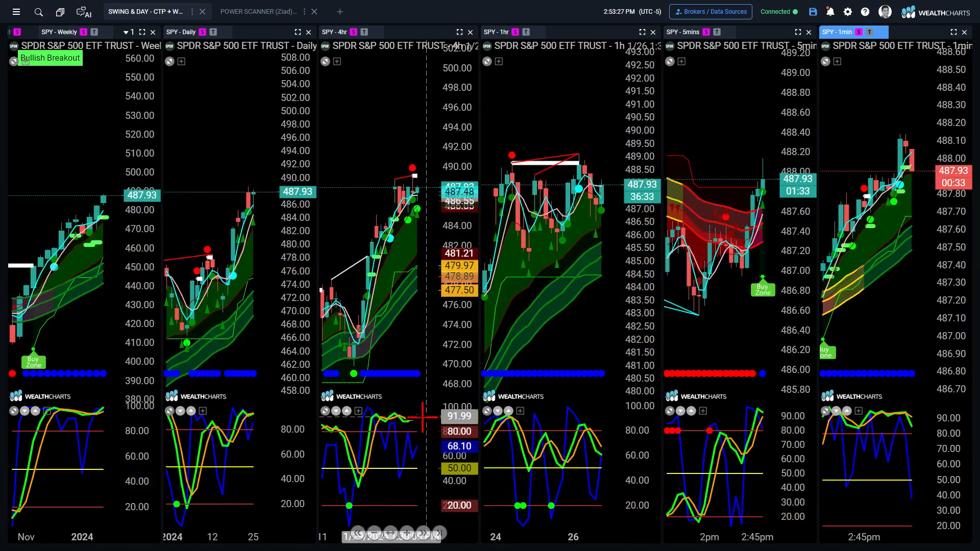The width and height of the screenshot is (980, 551).
Task: Click the S badge on SPY - Daily tab
Action: tap(203, 32)
